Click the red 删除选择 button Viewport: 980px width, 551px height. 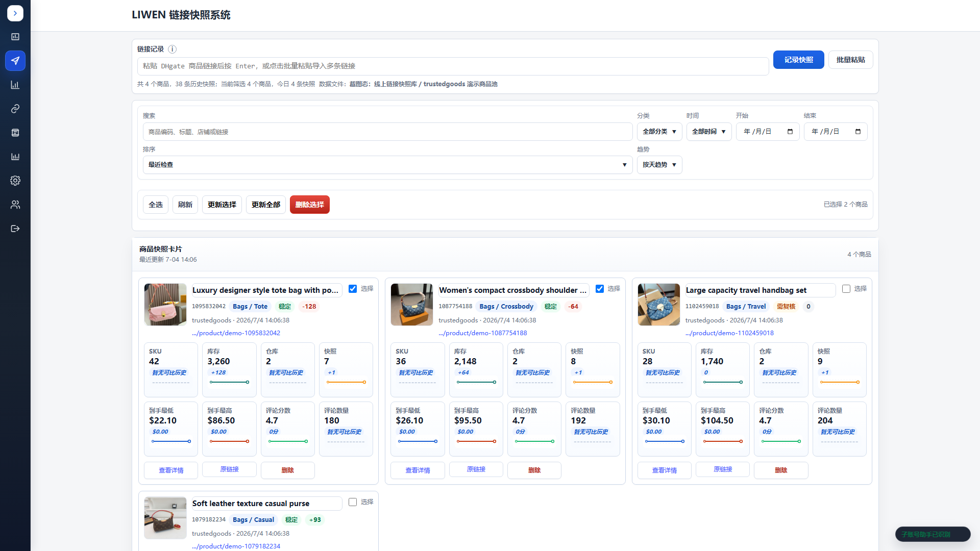[x=310, y=205]
